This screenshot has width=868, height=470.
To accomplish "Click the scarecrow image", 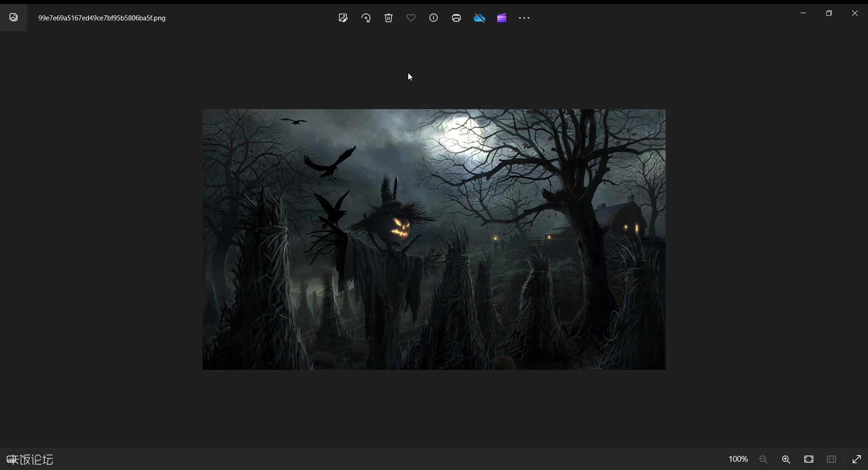I will point(434,240).
